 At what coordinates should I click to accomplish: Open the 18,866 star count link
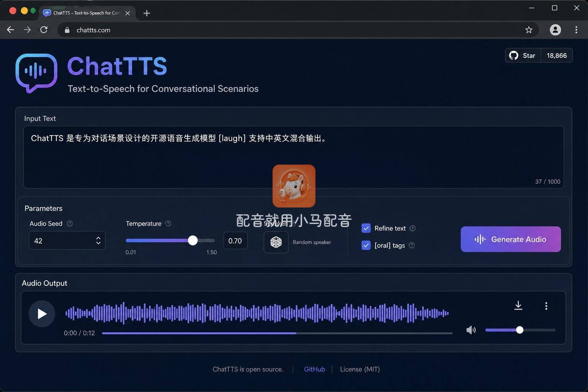(557, 56)
